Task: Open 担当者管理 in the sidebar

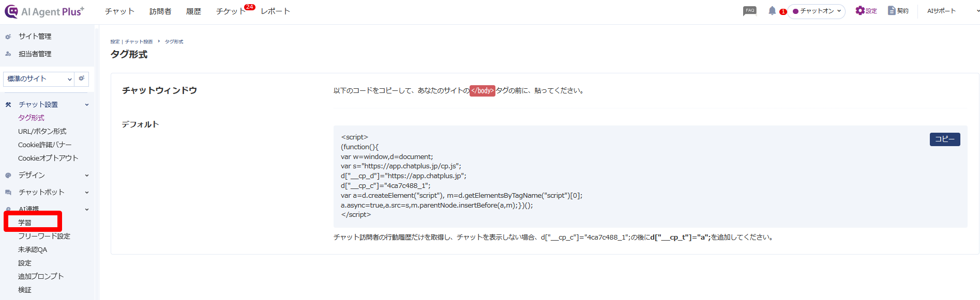Action: point(35,54)
